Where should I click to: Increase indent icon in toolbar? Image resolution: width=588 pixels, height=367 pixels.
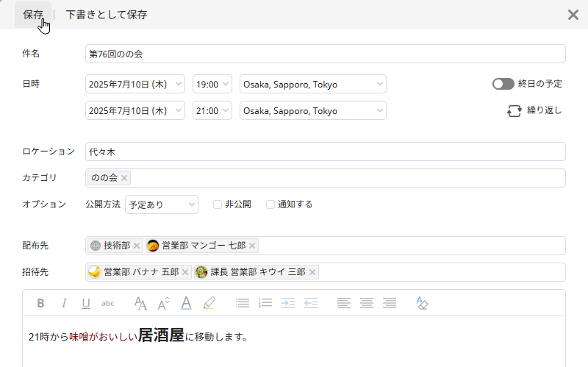tap(288, 303)
